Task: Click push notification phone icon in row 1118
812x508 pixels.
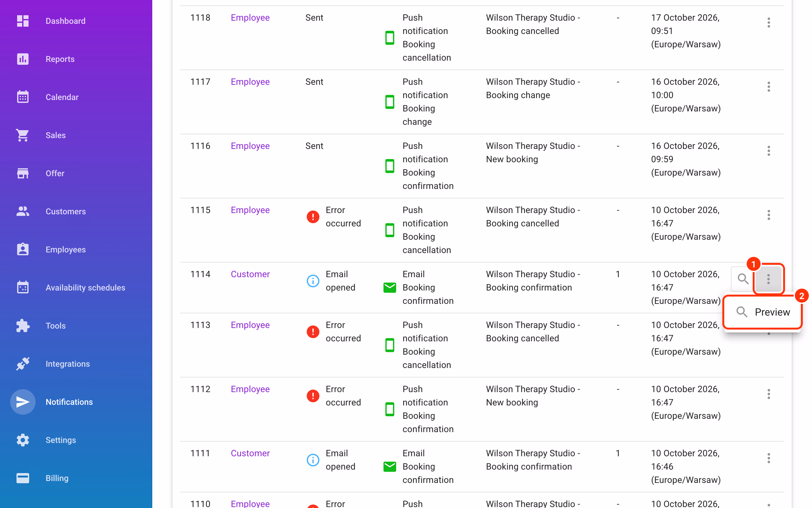Action: (390, 38)
